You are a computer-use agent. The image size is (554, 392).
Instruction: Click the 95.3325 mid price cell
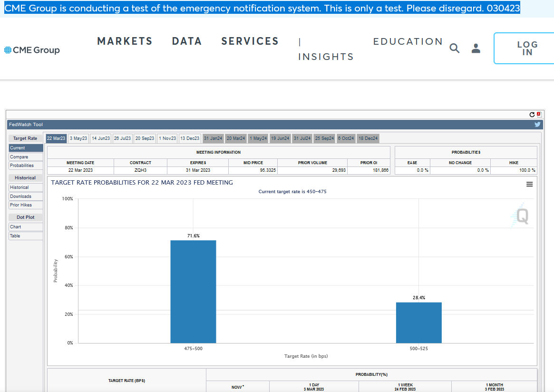[253, 170]
